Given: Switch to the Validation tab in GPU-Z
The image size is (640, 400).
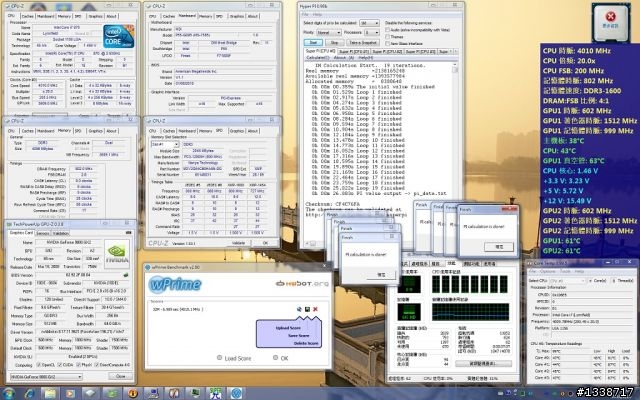Looking at the screenshot, I should tap(61, 233).
